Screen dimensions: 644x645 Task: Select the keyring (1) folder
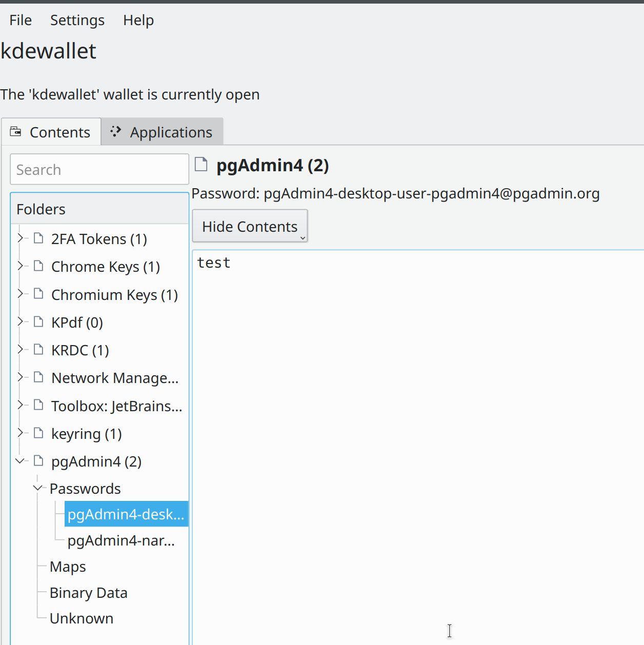tap(87, 434)
